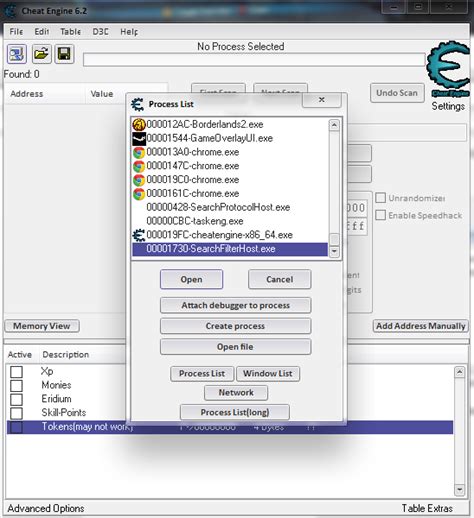Click Description column header
Image resolution: width=474 pixels, height=518 pixels.
coord(66,355)
